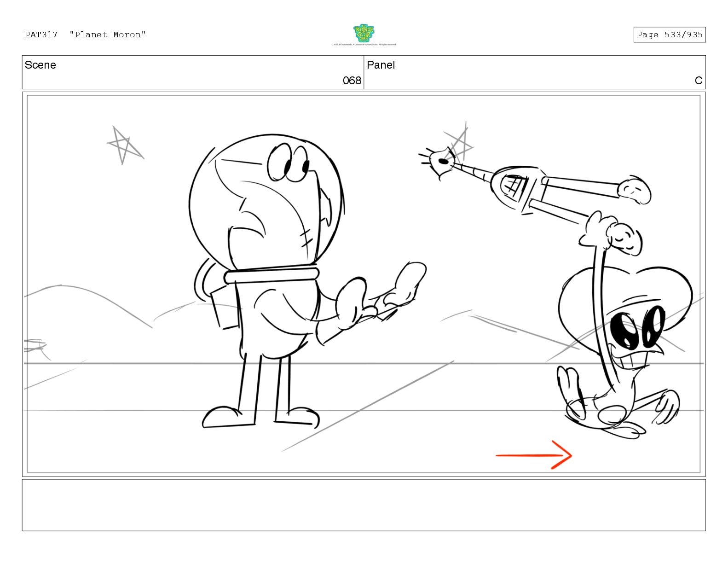Click the 'PAT317' episode code
The width and height of the screenshot is (728, 564).
(41, 35)
